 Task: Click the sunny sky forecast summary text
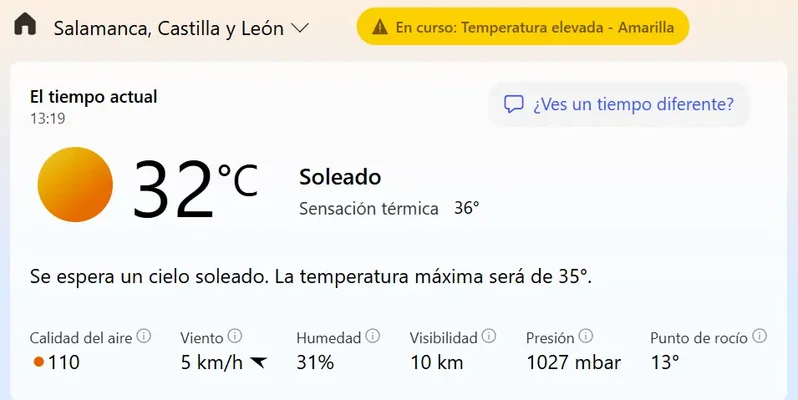click(310, 275)
